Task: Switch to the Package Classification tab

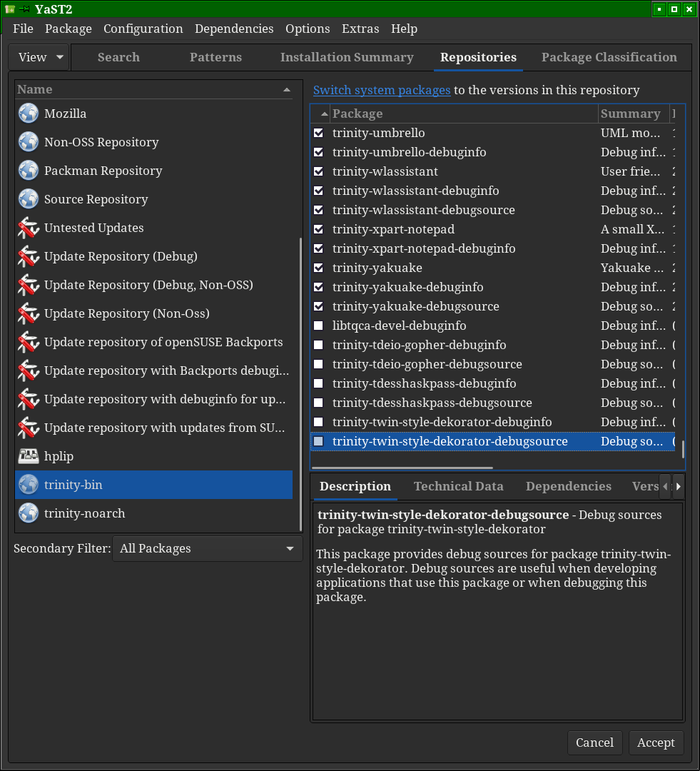Action: pos(609,57)
